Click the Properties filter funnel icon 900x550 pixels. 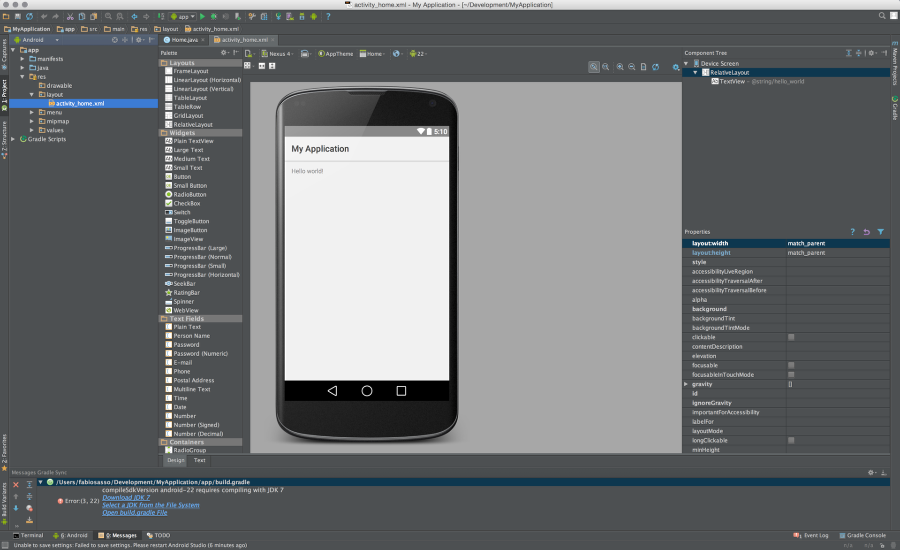[x=880, y=232]
